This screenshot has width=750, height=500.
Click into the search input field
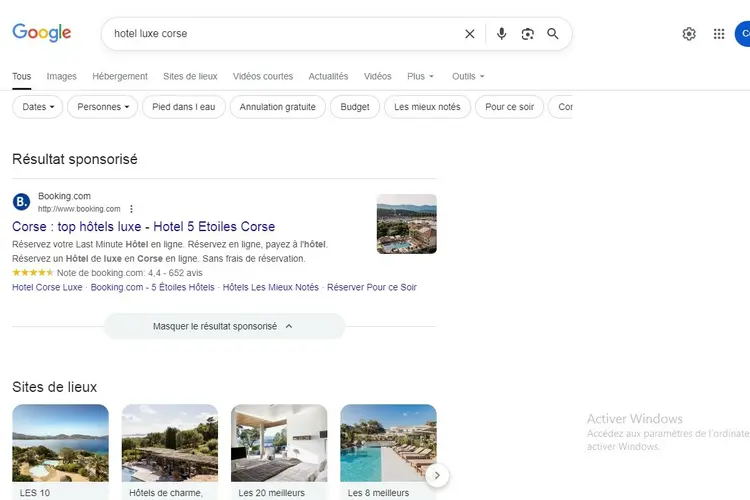pos(280,34)
